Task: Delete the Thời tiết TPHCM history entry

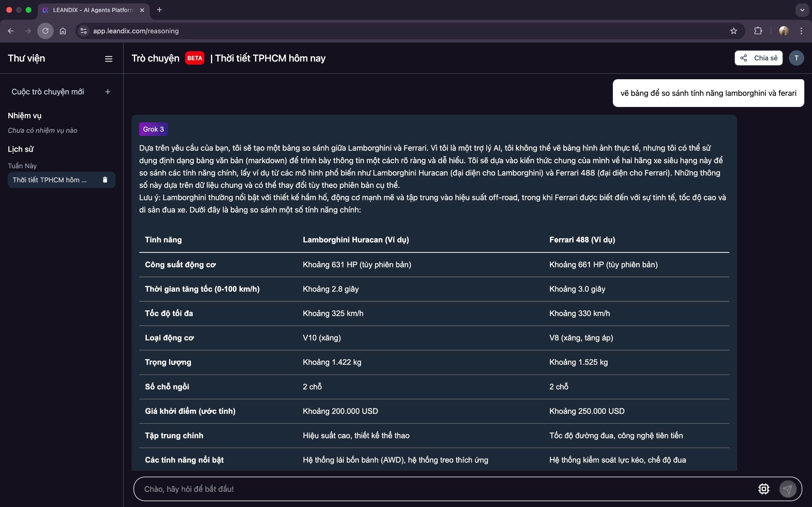Action: (x=105, y=180)
